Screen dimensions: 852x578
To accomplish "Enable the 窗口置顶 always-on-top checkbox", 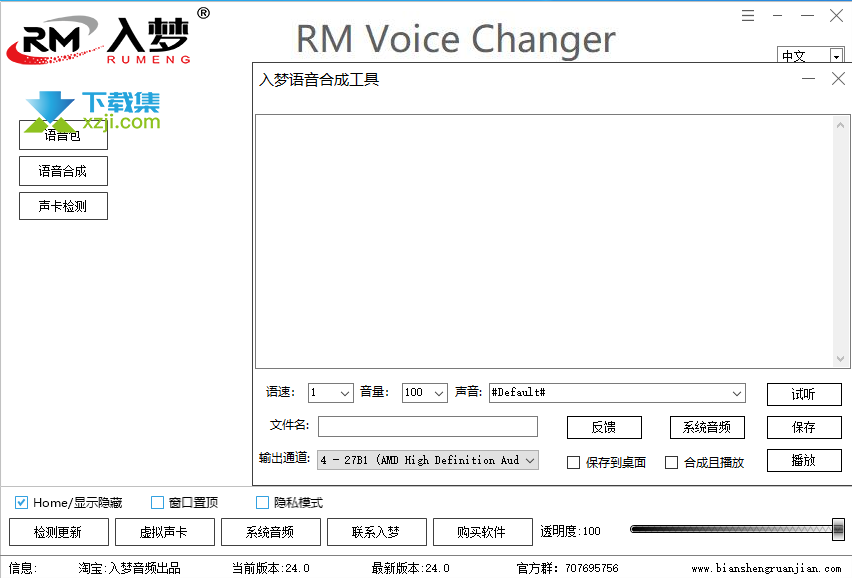I will [x=157, y=502].
